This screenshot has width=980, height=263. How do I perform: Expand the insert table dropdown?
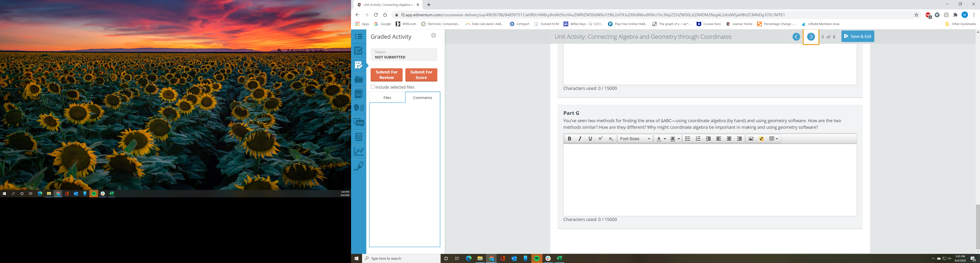[777, 139]
